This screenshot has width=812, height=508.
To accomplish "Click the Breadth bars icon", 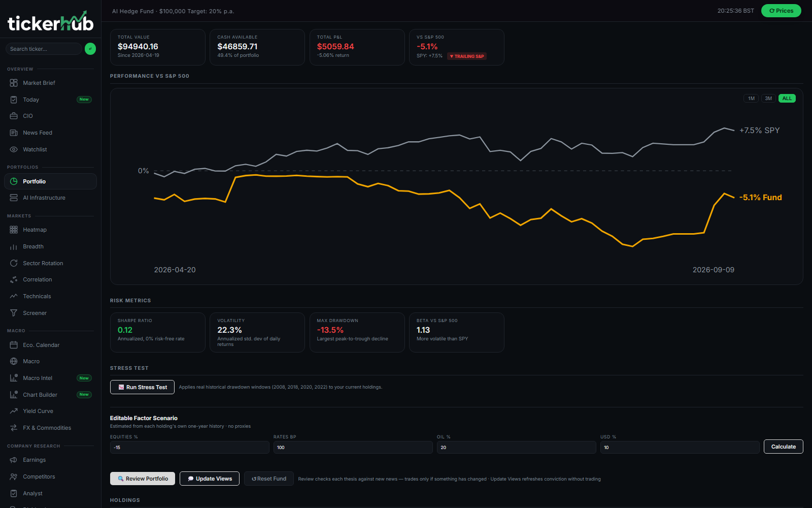I will tap(14, 246).
